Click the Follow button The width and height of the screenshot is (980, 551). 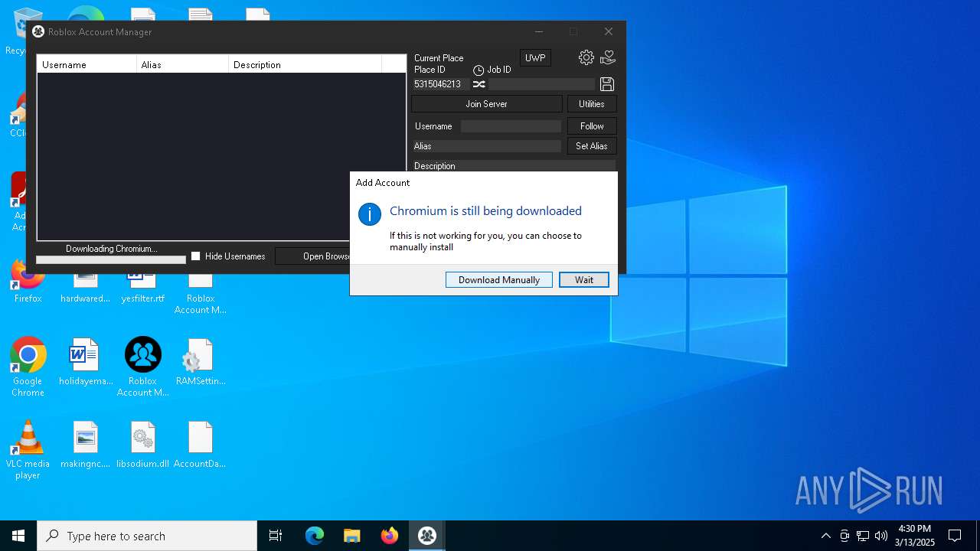pos(592,126)
